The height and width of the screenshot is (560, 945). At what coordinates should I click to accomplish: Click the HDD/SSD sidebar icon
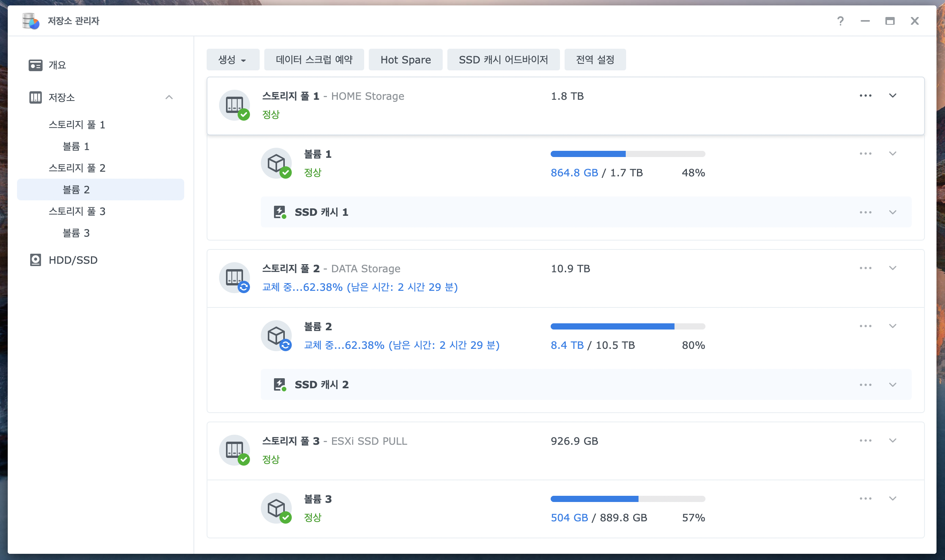(x=35, y=260)
